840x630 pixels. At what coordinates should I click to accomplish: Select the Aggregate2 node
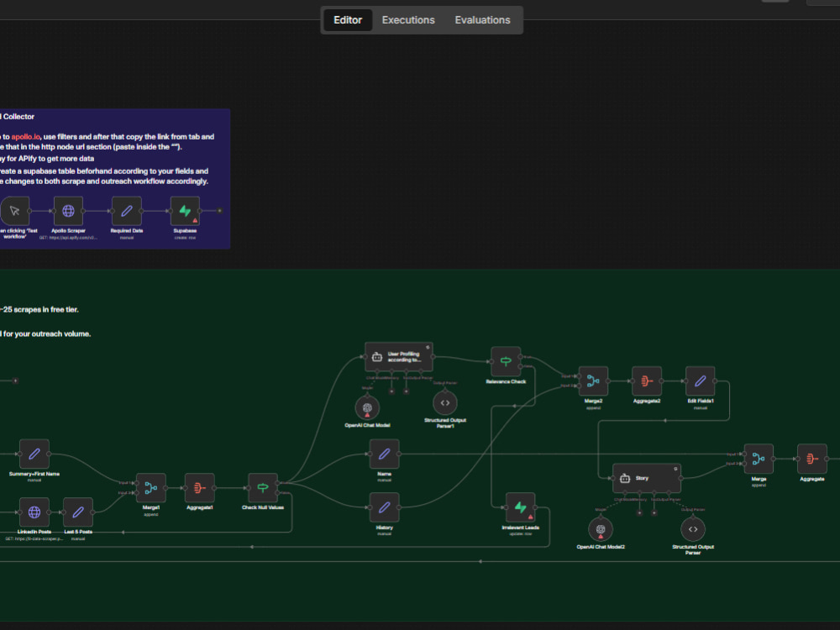[647, 381]
